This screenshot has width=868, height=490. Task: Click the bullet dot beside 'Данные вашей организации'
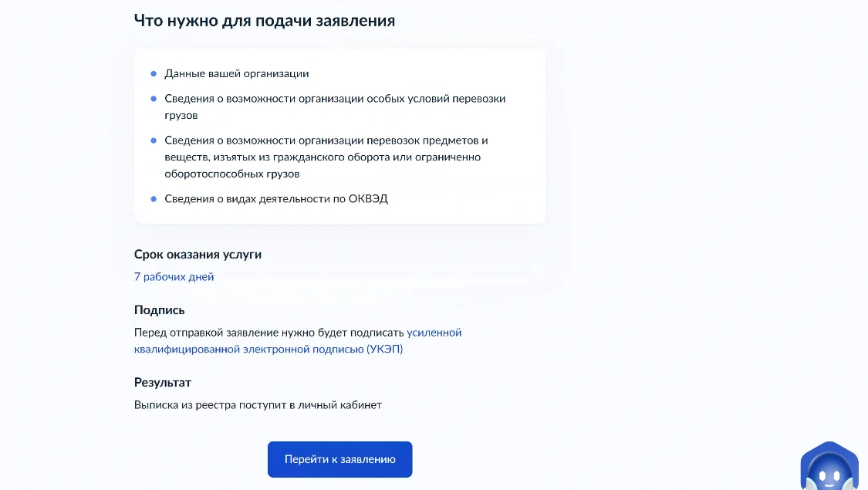click(x=154, y=74)
